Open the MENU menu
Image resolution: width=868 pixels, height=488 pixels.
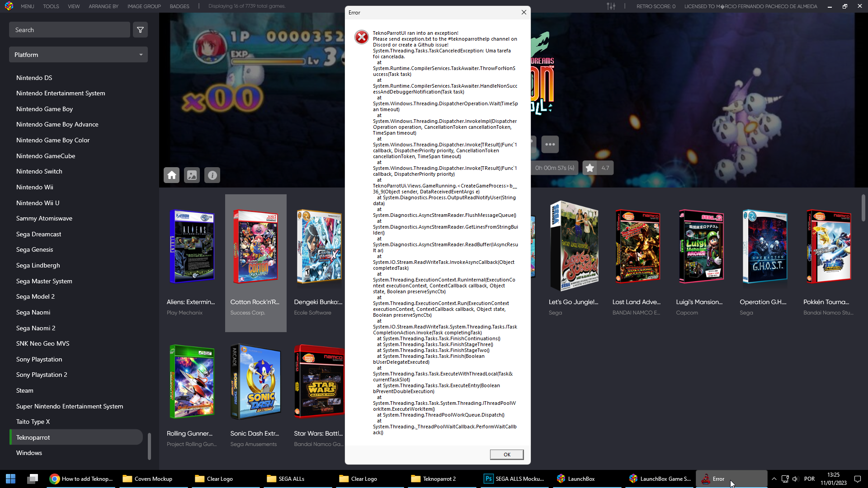[x=27, y=6]
